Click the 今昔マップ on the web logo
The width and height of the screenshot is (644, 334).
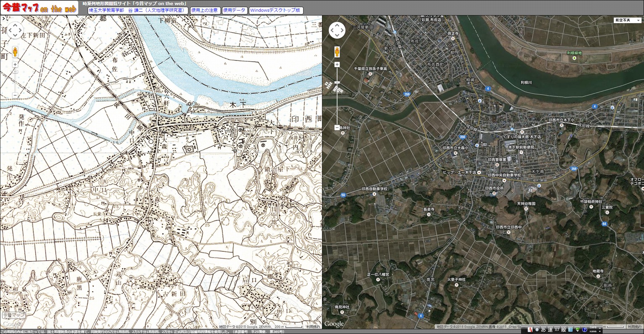point(39,8)
